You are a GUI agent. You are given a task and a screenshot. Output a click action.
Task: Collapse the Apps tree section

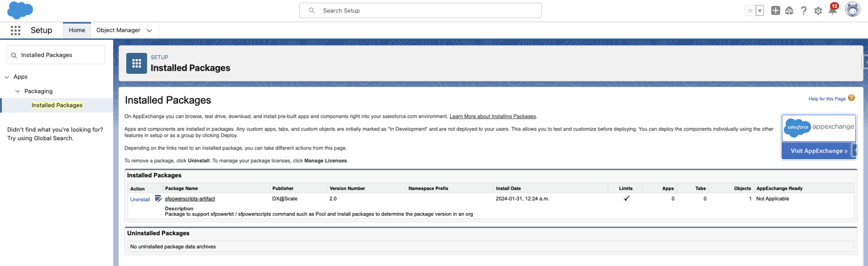coord(7,77)
